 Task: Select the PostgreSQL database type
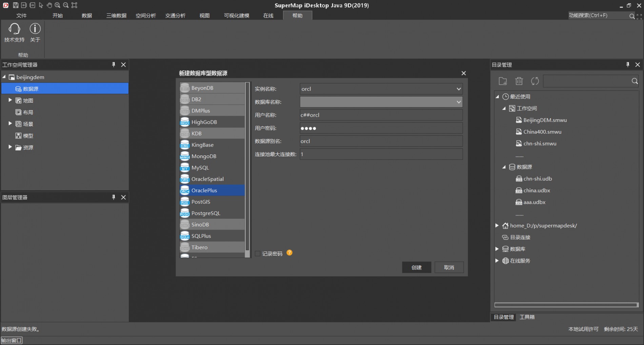pos(212,213)
